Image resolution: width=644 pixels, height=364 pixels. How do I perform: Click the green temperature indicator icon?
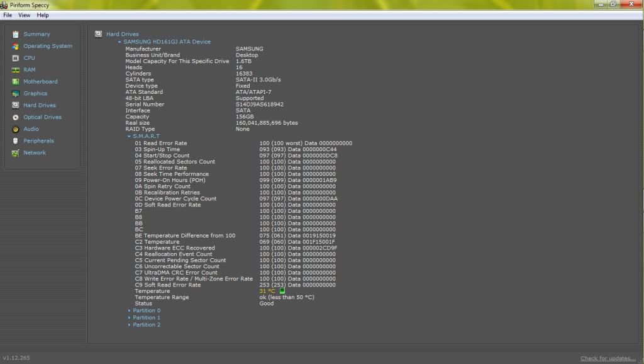pos(282,291)
